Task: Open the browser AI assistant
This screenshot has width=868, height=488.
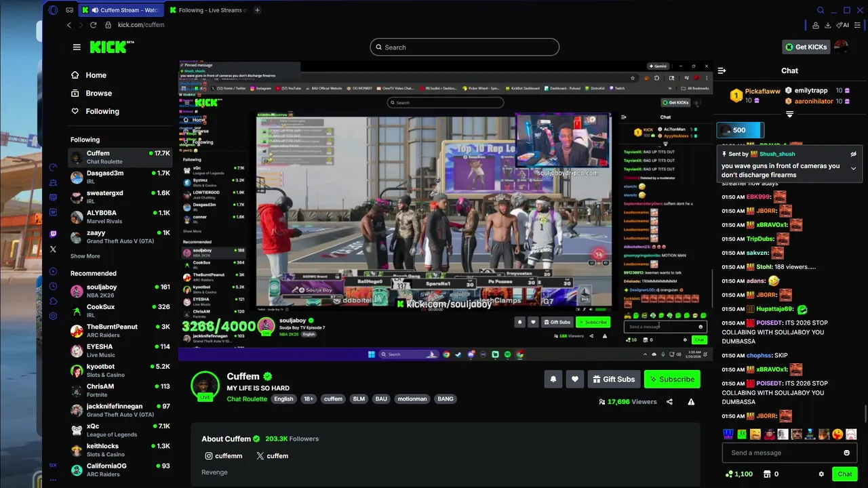Action: pos(843,25)
